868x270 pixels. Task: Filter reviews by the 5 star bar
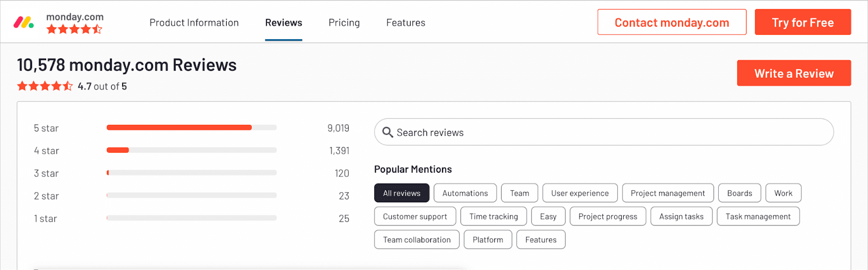[x=192, y=128]
